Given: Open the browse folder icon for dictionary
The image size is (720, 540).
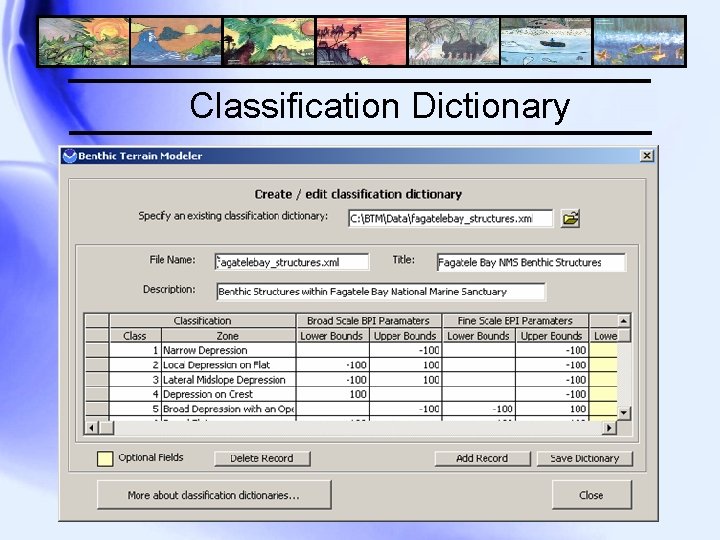Looking at the screenshot, I should point(570,218).
